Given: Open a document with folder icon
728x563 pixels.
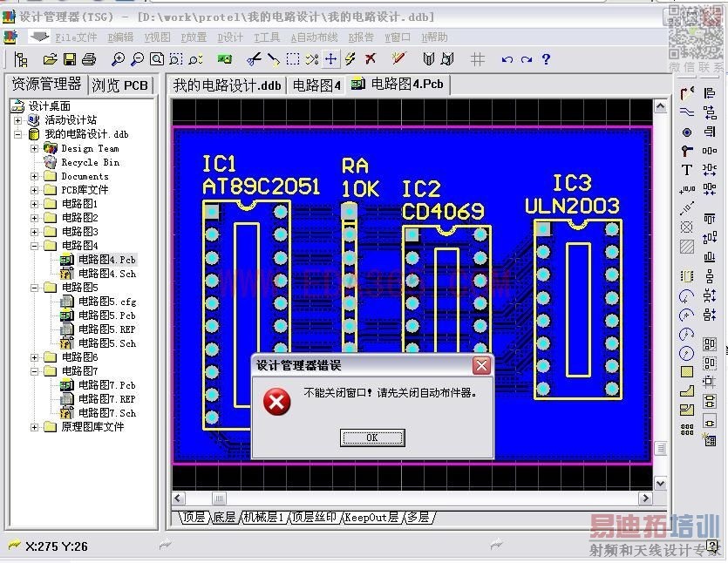Looking at the screenshot, I should point(50,59).
